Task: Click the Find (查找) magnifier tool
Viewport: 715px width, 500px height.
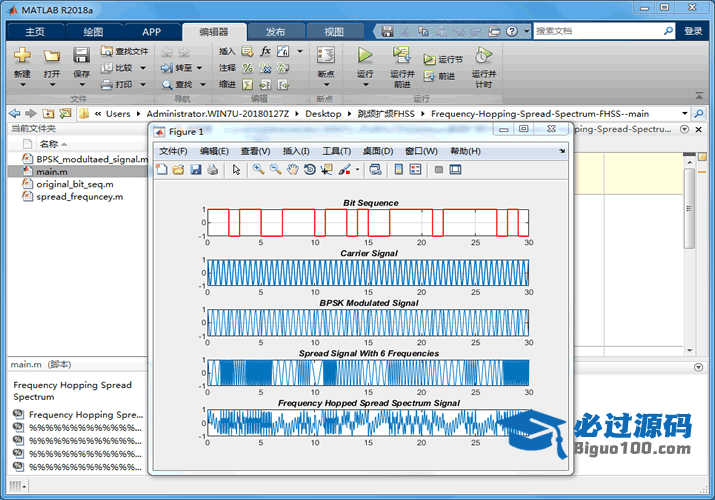Action: pyautogui.click(x=177, y=84)
